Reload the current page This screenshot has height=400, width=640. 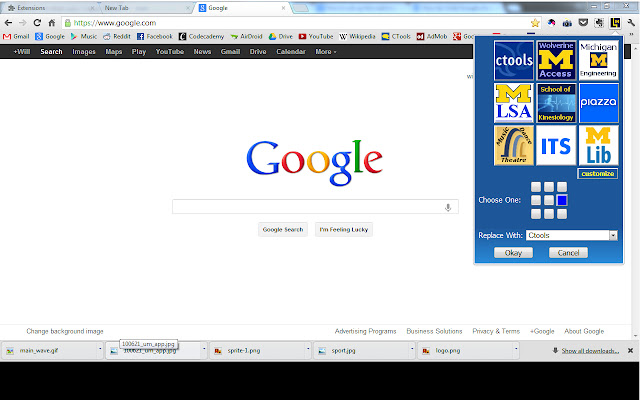(x=37, y=23)
